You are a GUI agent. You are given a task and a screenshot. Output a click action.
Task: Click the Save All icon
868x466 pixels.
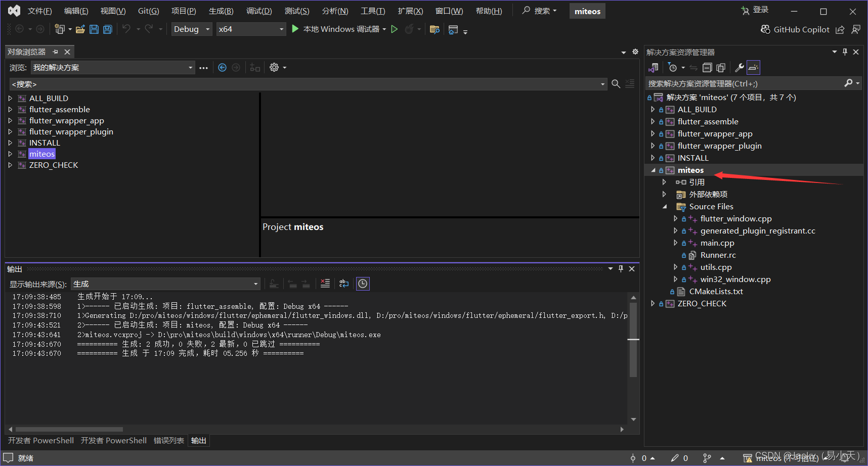tap(107, 29)
